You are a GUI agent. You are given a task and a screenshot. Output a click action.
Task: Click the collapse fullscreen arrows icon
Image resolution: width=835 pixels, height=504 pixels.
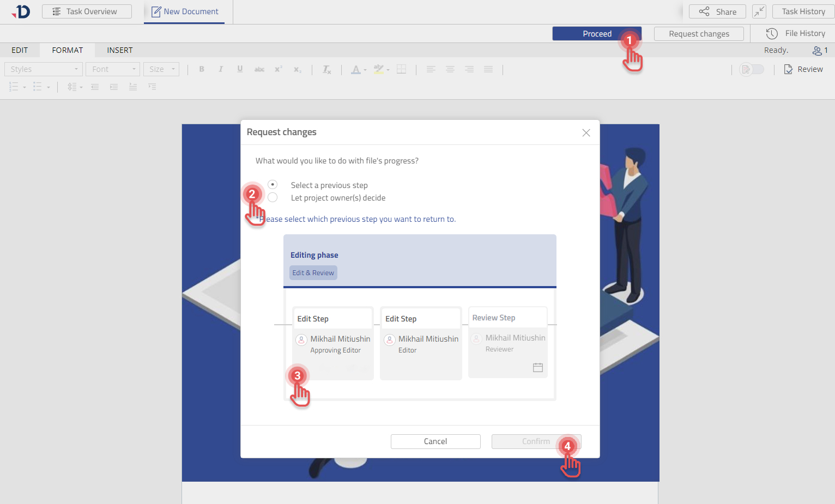click(x=759, y=11)
